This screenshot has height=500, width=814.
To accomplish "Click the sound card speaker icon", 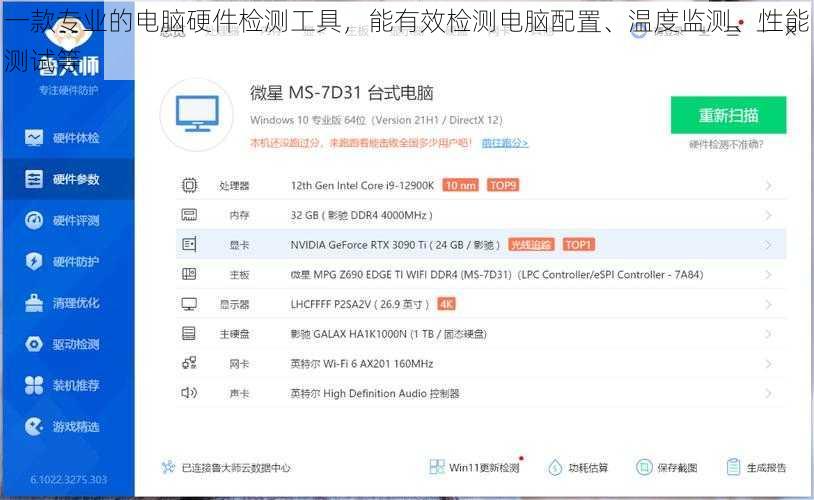I will click(x=189, y=393).
